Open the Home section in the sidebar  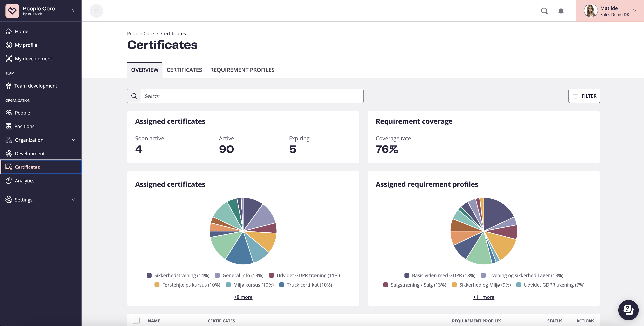tap(22, 31)
